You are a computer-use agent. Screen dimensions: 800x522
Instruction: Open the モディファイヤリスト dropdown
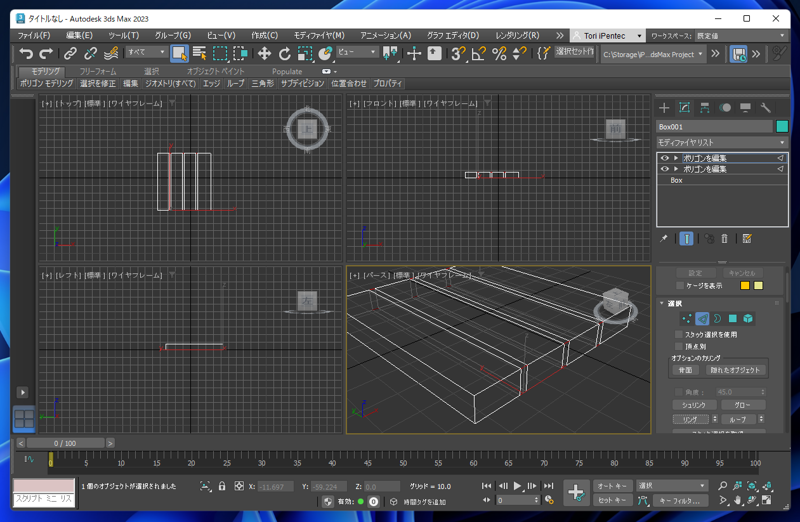point(722,142)
